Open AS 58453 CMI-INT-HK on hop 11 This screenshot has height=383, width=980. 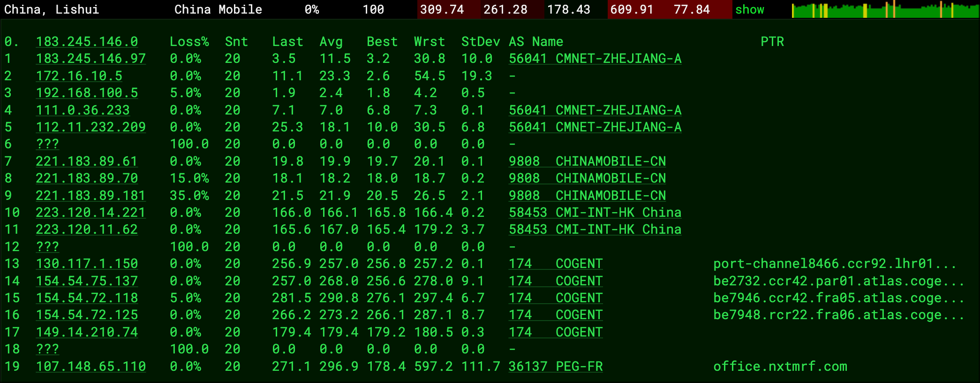595,230
